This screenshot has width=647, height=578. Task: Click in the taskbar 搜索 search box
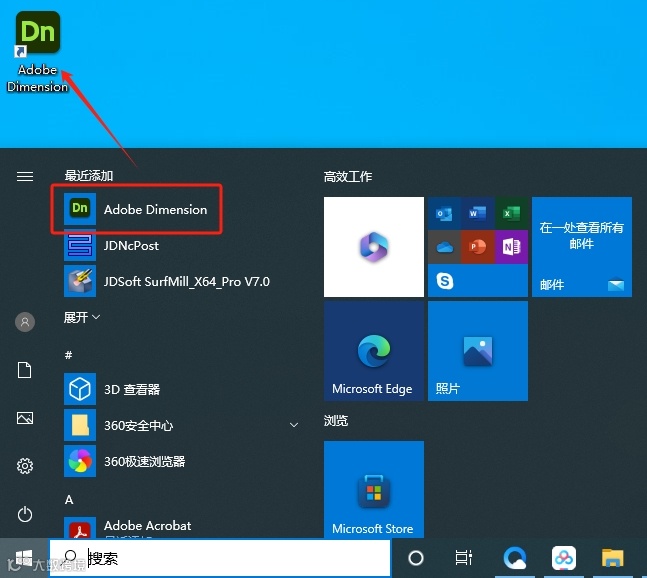tap(220, 558)
